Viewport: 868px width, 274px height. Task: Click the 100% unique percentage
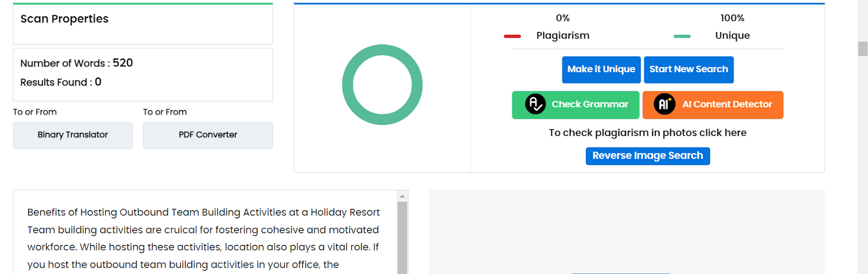732,18
